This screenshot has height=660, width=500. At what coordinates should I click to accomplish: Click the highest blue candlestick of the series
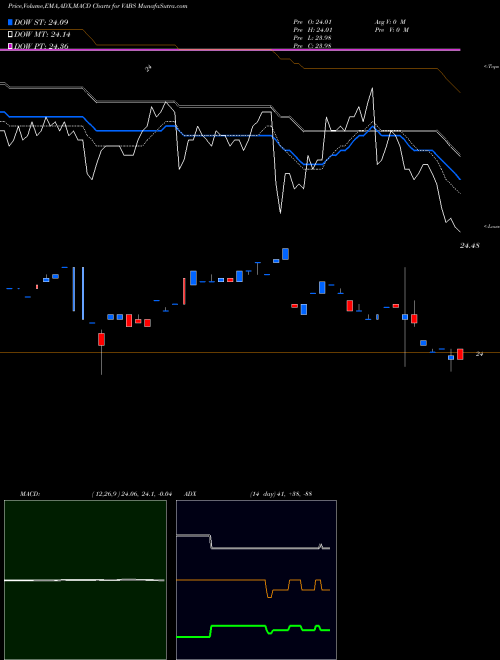(285, 254)
